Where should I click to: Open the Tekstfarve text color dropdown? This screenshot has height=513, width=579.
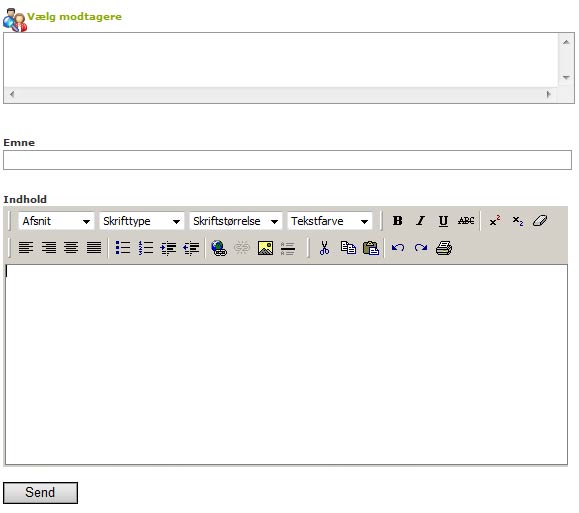click(330, 221)
